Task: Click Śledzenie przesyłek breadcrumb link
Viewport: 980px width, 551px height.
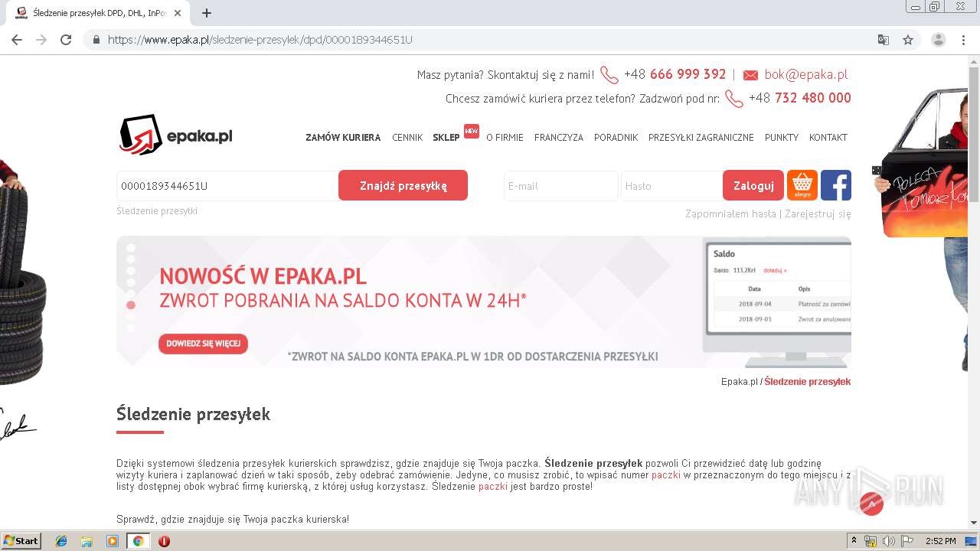Action: (x=807, y=382)
